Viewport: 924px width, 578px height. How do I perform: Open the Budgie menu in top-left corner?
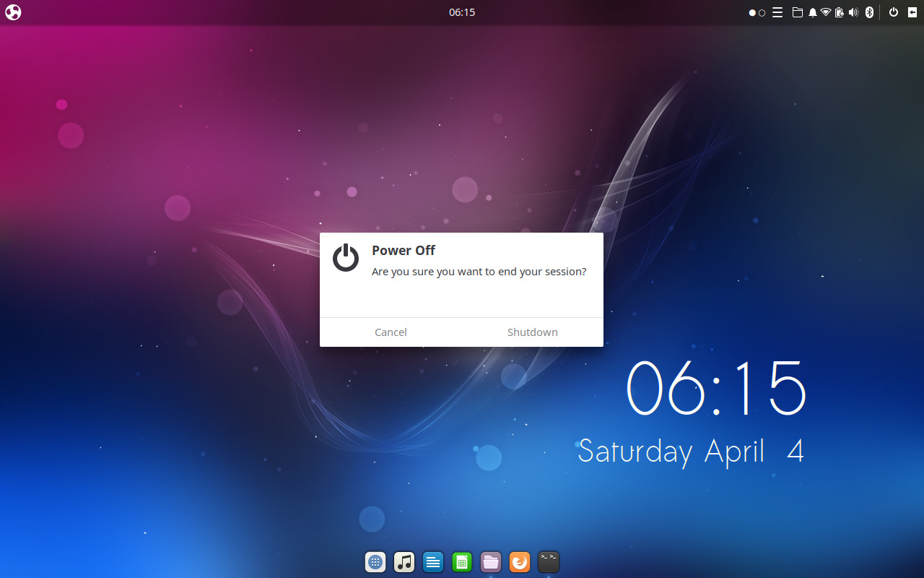[13, 12]
